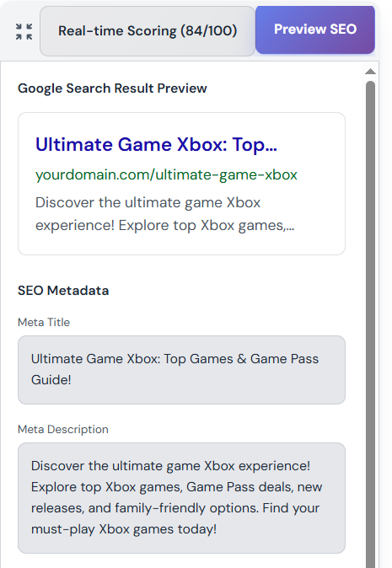The height and width of the screenshot is (568, 392).
Task: Switch to the Preview SEO tab
Action: (x=315, y=29)
